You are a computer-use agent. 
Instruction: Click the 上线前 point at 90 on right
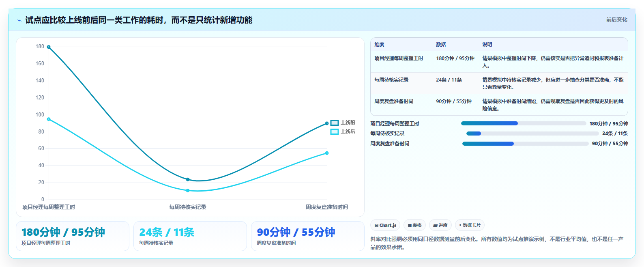(x=327, y=123)
